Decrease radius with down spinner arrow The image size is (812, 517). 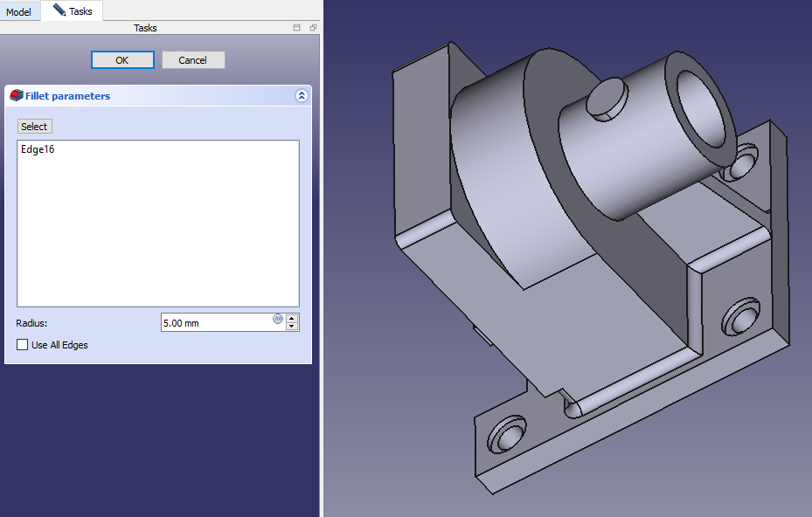(x=292, y=327)
